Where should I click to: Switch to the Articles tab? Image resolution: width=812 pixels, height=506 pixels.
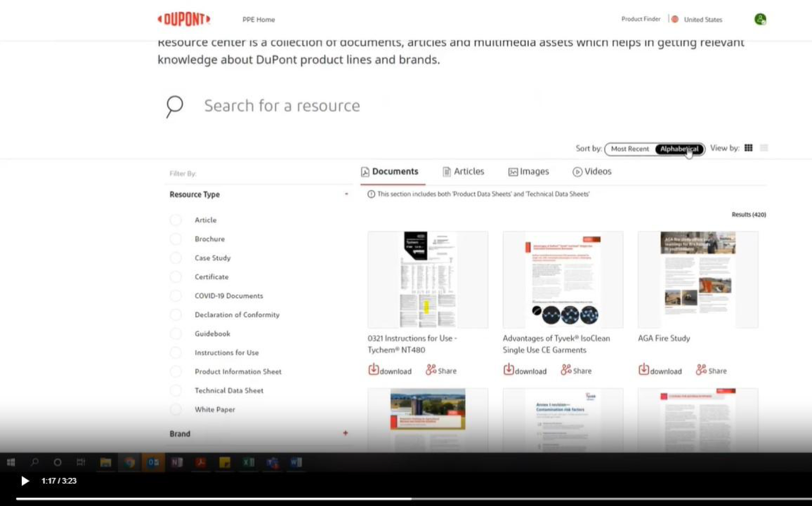[x=463, y=172]
